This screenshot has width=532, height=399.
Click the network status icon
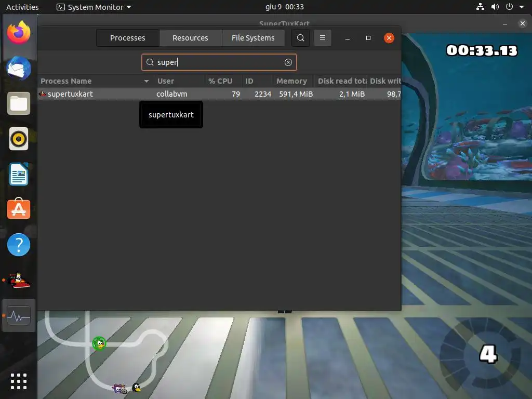point(480,7)
